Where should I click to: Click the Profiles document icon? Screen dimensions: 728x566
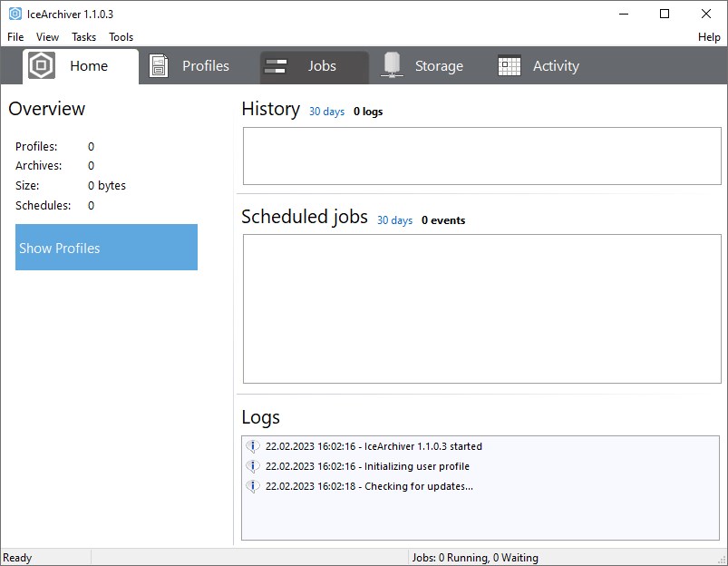tap(159, 65)
